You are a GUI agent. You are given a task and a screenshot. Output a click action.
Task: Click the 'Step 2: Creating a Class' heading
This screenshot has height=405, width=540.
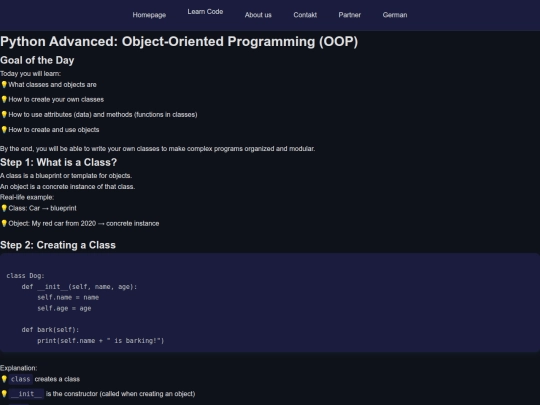[x=58, y=245]
